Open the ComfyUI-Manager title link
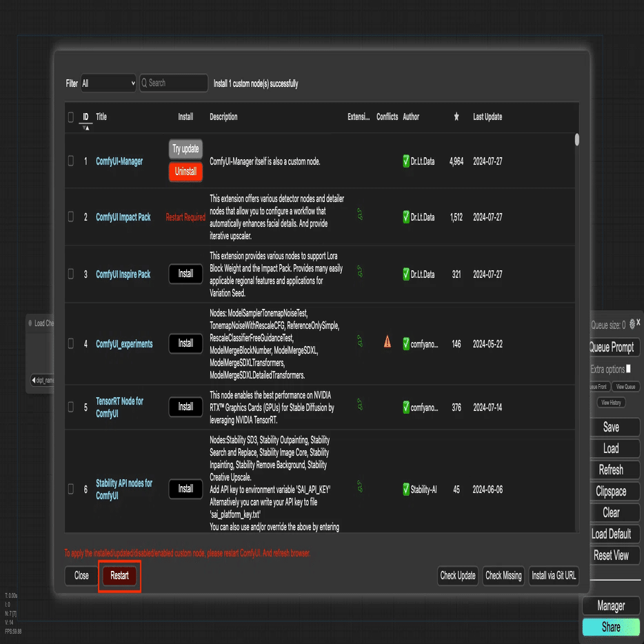The width and height of the screenshot is (644, 644). click(119, 161)
